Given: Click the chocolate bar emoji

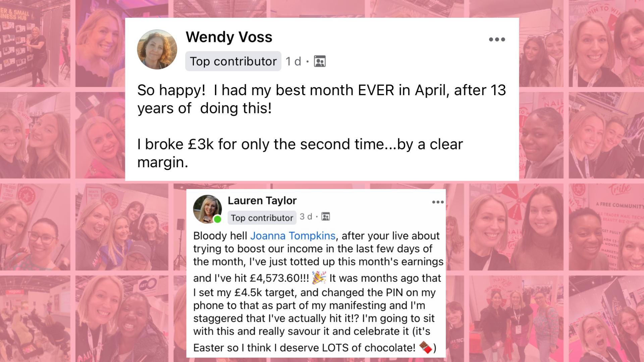Looking at the screenshot, I should pyautogui.click(x=426, y=347).
